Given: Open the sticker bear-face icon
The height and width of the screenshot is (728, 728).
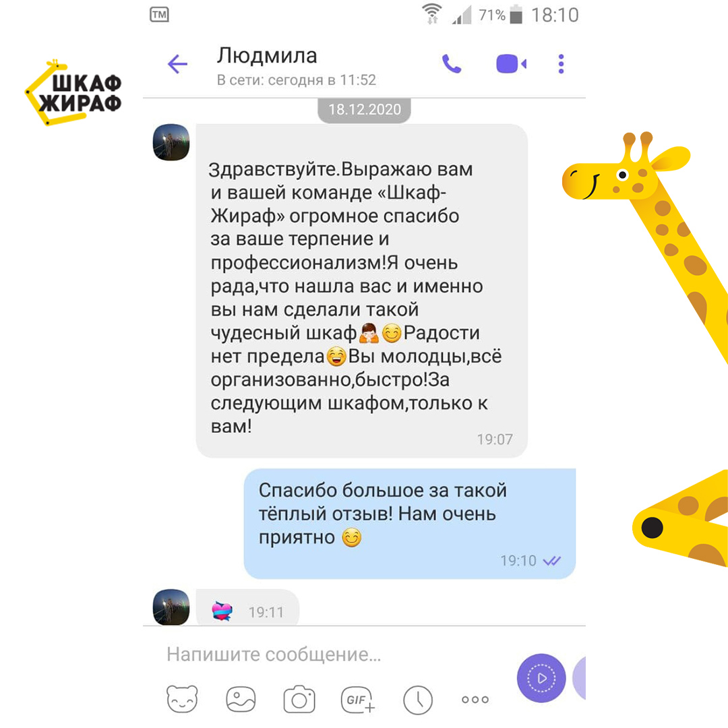Looking at the screenshot, I should click(x=182, y=699).
